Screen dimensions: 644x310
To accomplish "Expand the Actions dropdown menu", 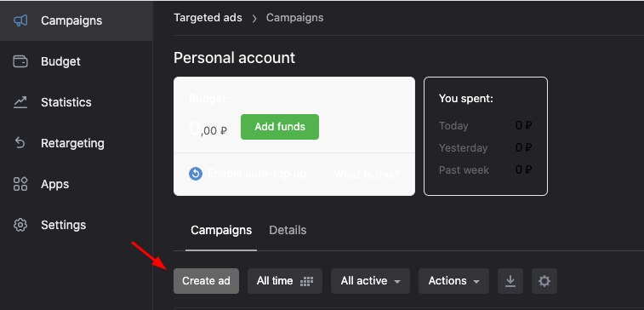I will (x=453, y=281).
